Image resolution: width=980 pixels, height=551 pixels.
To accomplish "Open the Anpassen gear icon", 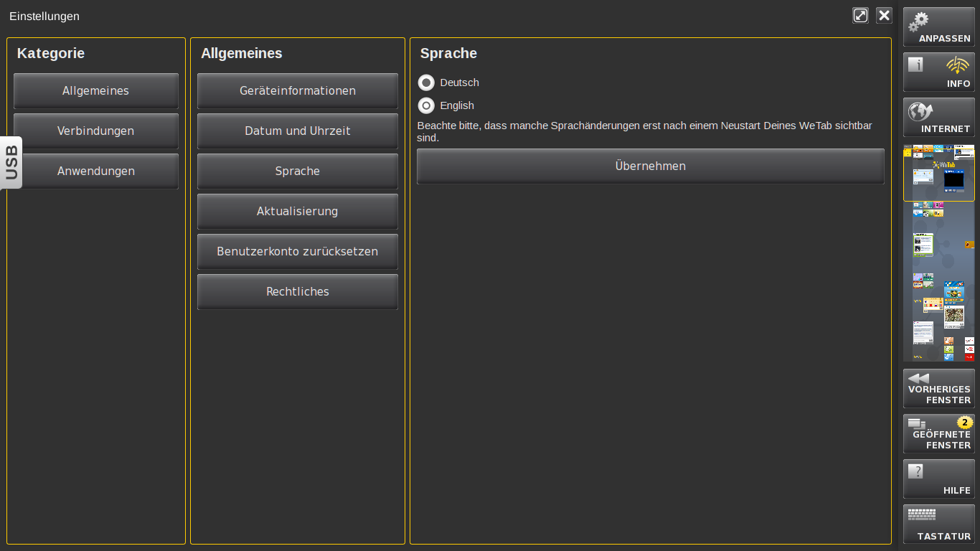I will click(x=918, y=22).
